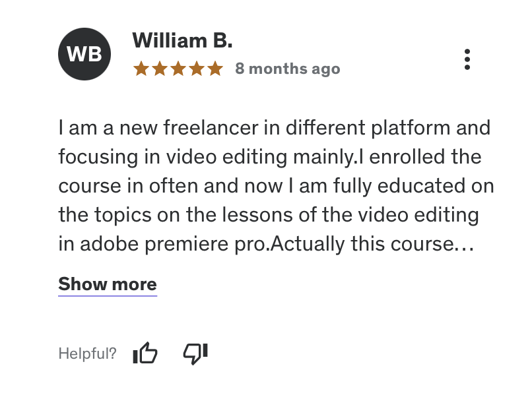The width and height of the screenshot is (532, 397).
Task: Click the WB profile avatar
Action: pos(84,54)
